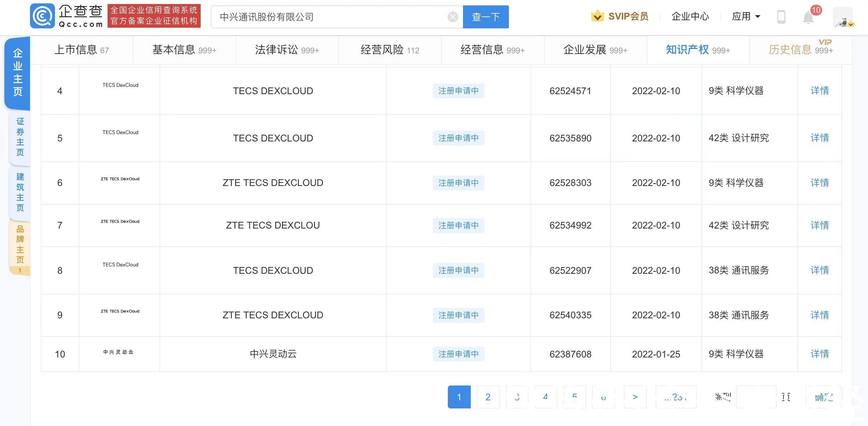Select trademark name 中兴灵动云 text
Viewport: 868px width, 426px height.
[x=273, y=354]
